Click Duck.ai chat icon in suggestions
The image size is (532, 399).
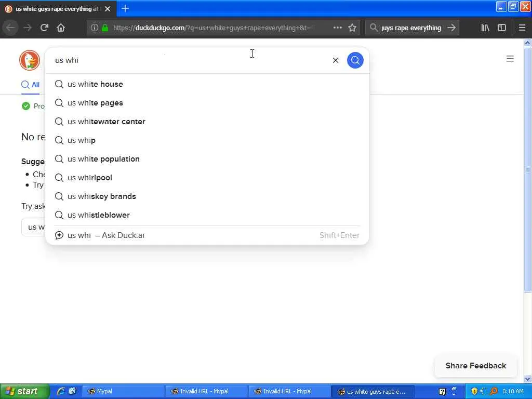tap(59, 235)
